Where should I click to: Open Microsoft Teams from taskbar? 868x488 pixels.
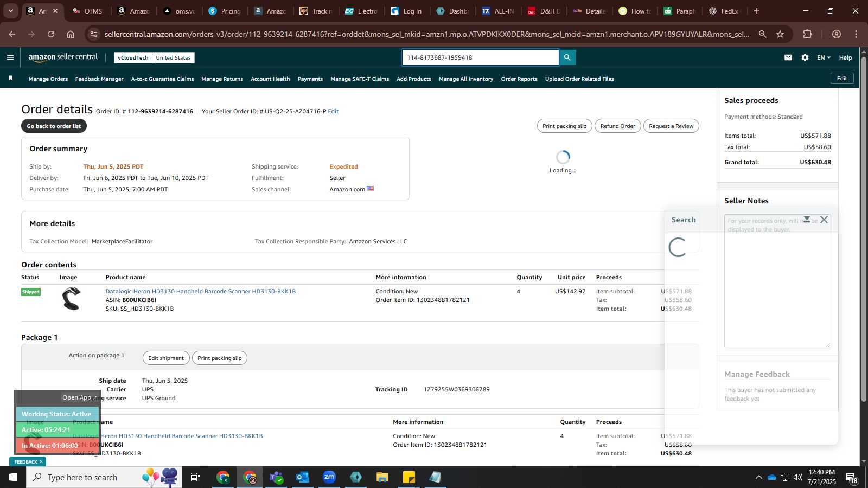pyautogui.click(x=276, y=477)
